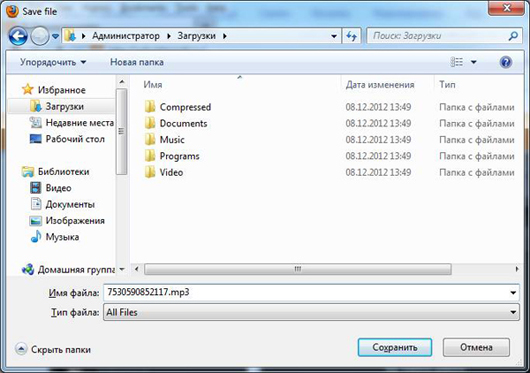Click the magnifier search icon
This screenshot has height=373, width=530.
tap(513, 35)
